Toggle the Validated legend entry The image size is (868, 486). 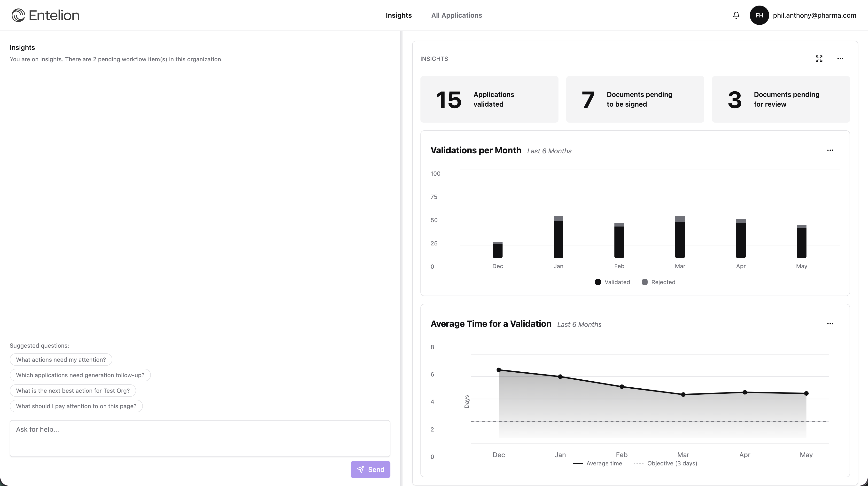point(612,282)
